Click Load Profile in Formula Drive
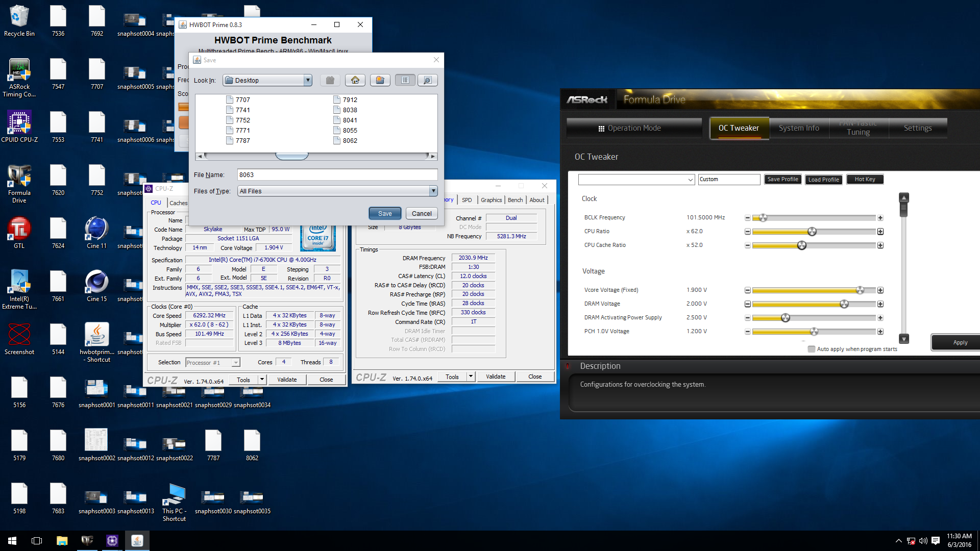 824,180
